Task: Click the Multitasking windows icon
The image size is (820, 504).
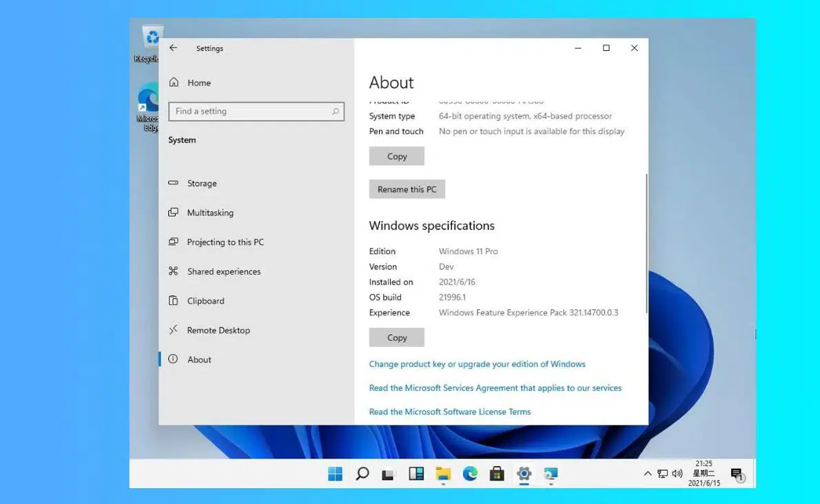Action: click(173, 212)
